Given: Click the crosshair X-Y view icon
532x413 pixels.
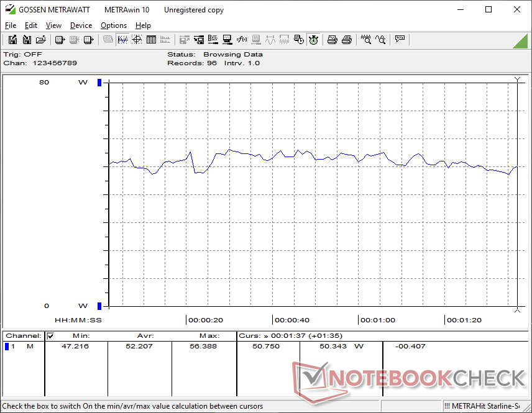Looking at the screenshot, I should pos(137,40).
